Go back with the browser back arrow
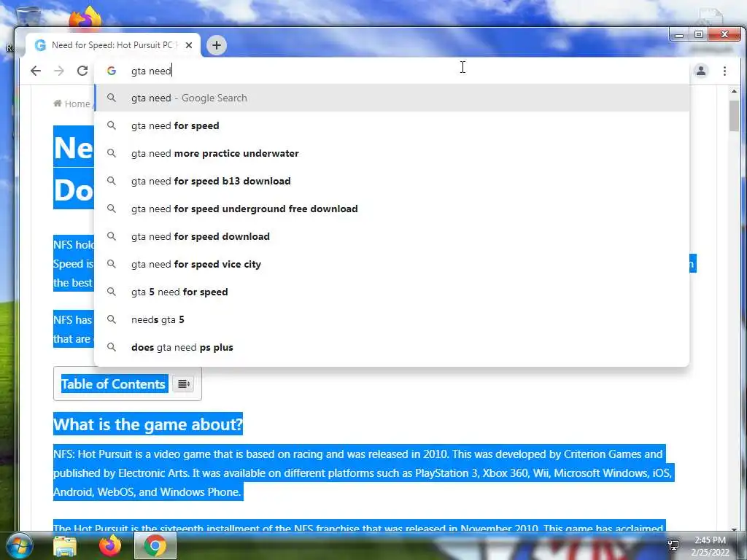 coord(36,71)
